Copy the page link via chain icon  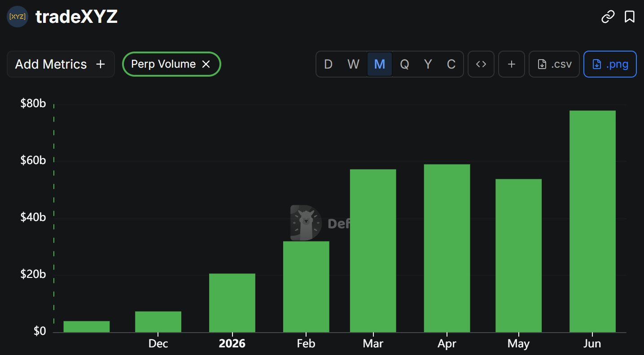coord(608,17)
